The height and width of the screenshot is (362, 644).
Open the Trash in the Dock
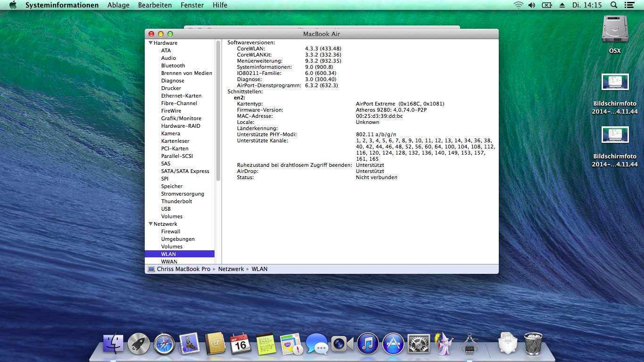(533, 344)
